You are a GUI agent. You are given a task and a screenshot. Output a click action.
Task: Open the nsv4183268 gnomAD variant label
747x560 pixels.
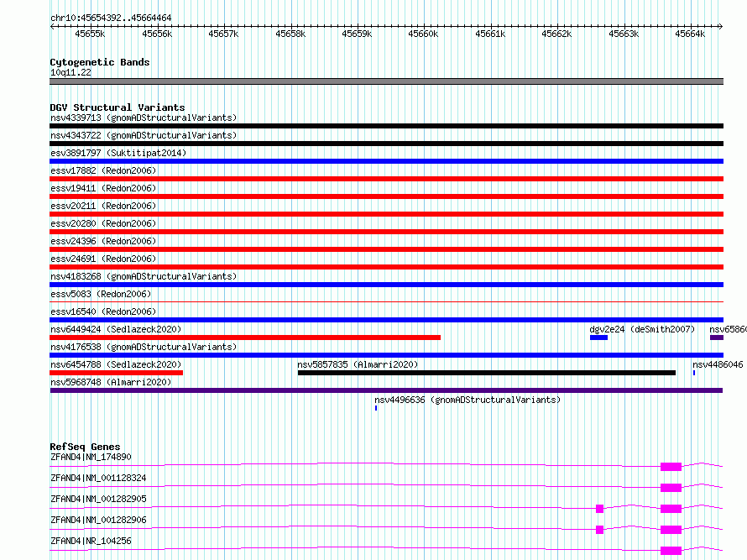144,276
